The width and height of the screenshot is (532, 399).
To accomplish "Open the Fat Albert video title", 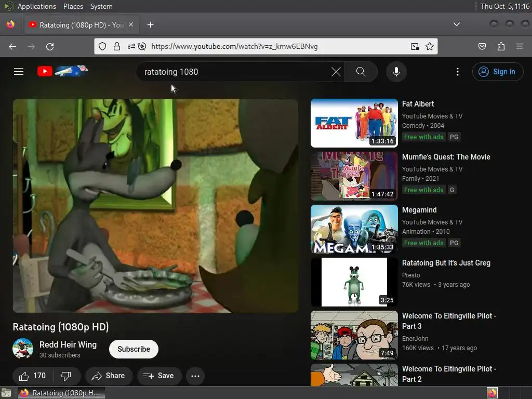I will [x=418, y=104].
